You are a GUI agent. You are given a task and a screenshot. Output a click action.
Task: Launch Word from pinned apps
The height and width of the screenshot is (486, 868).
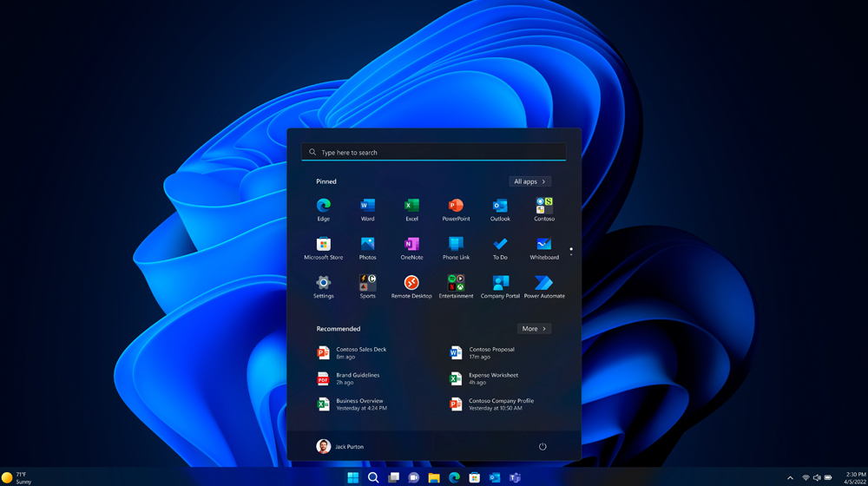point(367,209)
